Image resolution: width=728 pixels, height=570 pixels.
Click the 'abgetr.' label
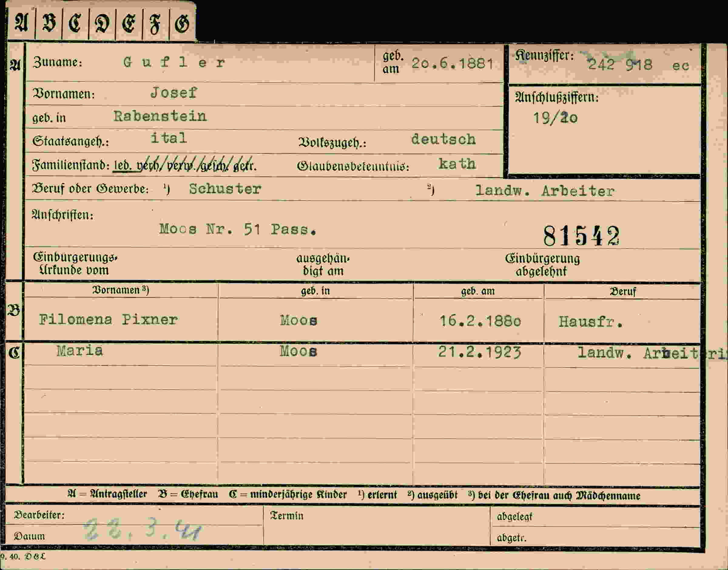[x=512, y=538]
